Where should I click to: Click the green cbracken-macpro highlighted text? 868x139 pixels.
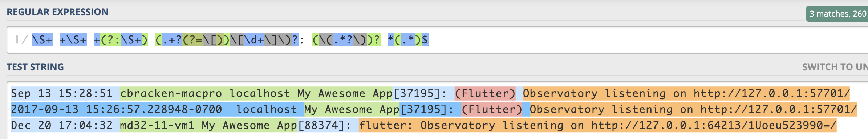pyautogui.click(x=171, y=93)
